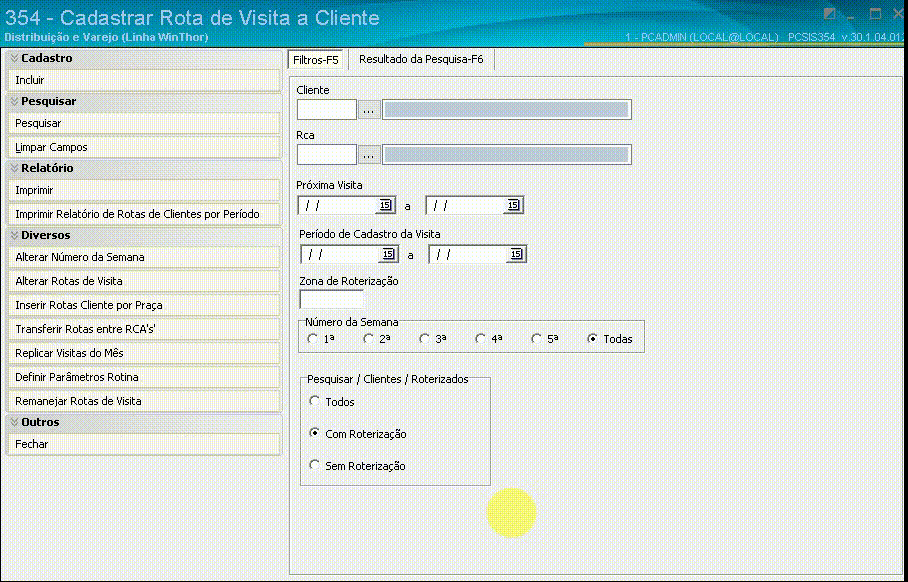Open Definir Parâmetros Rotina
Viewport: 908px width, 582px height.
143,377
